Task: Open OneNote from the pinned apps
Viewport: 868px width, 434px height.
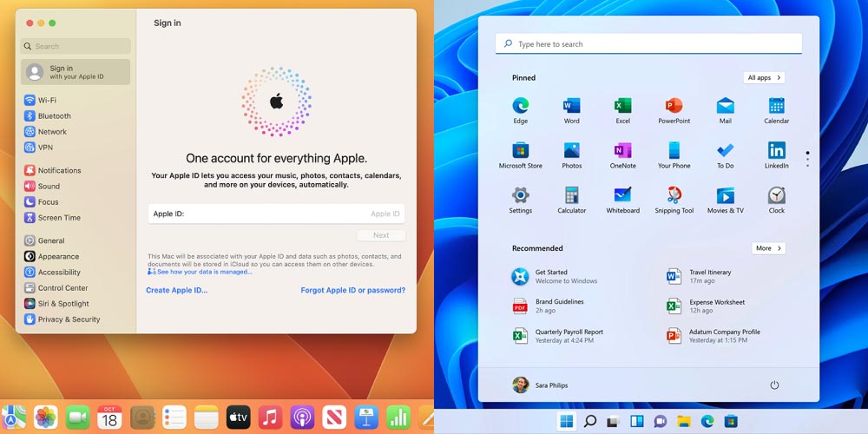Action: [622, 150]
